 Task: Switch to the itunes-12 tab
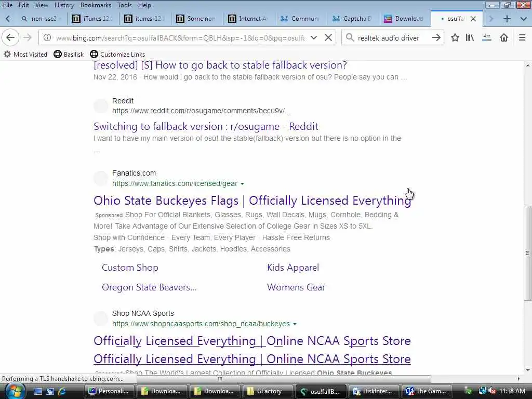click(145, 19)
